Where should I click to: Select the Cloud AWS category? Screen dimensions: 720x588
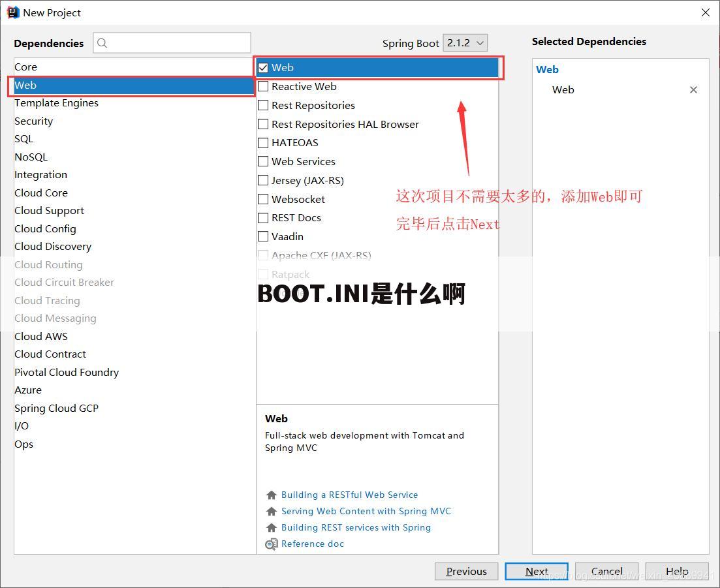pyautogui.click(x=134, y=337)
